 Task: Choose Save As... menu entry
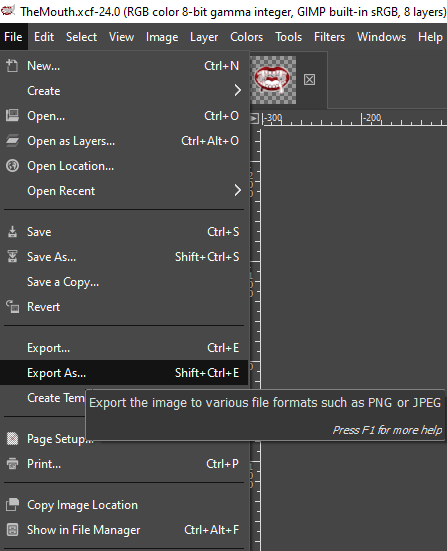(124, 257)
